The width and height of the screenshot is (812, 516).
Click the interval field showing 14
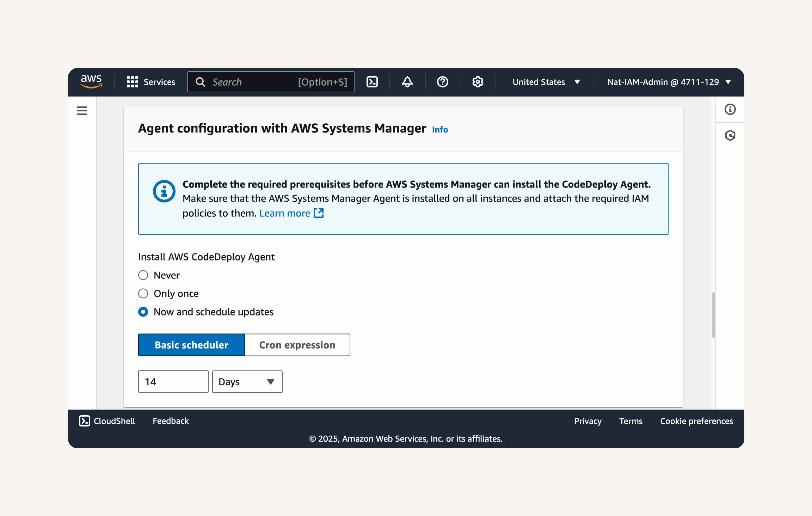(173, 382)
